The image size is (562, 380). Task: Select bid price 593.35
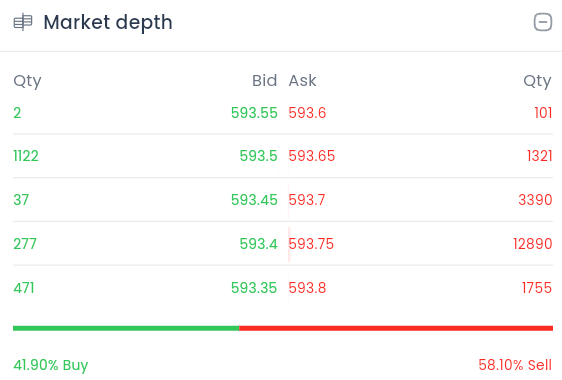(x=254, y=288)
